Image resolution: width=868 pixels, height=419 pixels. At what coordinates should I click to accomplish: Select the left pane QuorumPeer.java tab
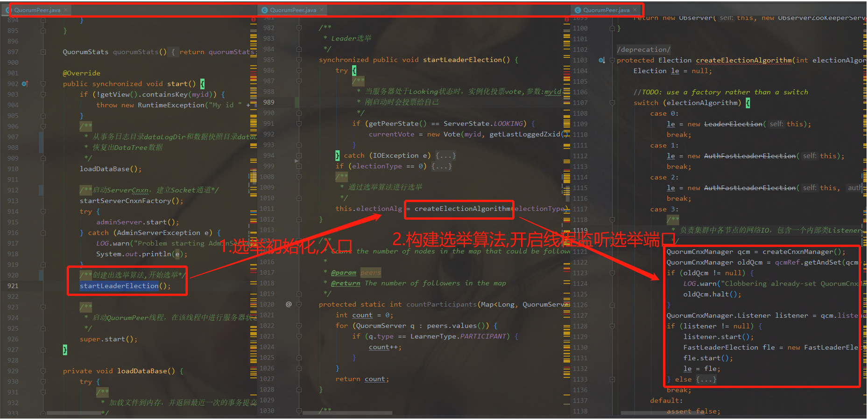tap(37, 10)
